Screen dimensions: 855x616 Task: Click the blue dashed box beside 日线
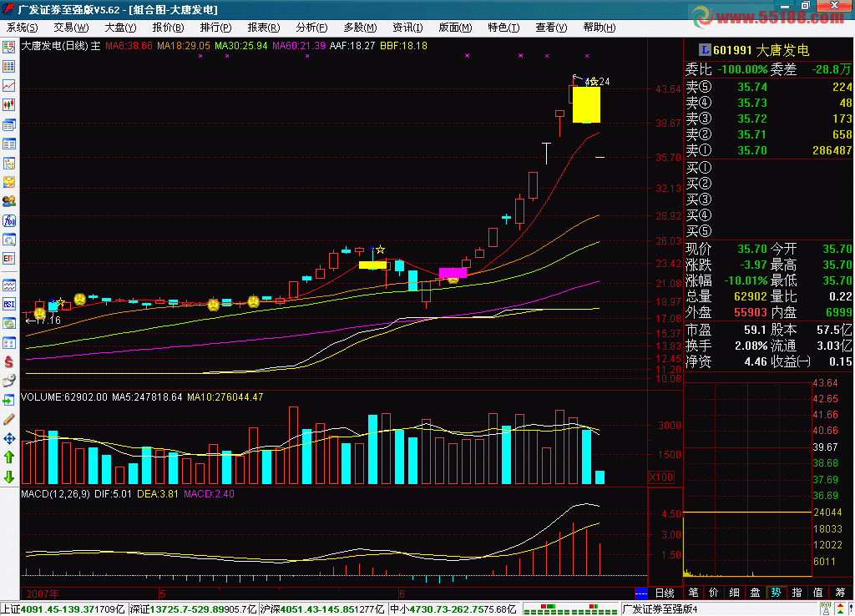click(x=641, y=593)
